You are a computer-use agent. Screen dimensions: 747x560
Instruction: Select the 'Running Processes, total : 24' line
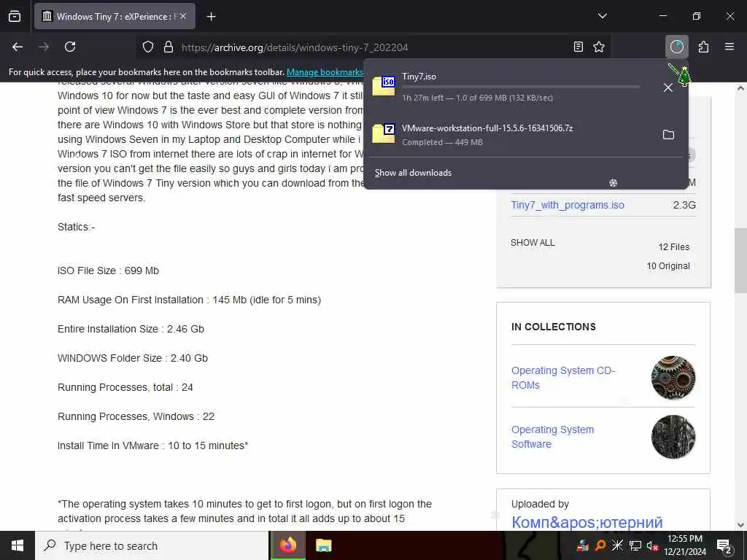[125, 388]
